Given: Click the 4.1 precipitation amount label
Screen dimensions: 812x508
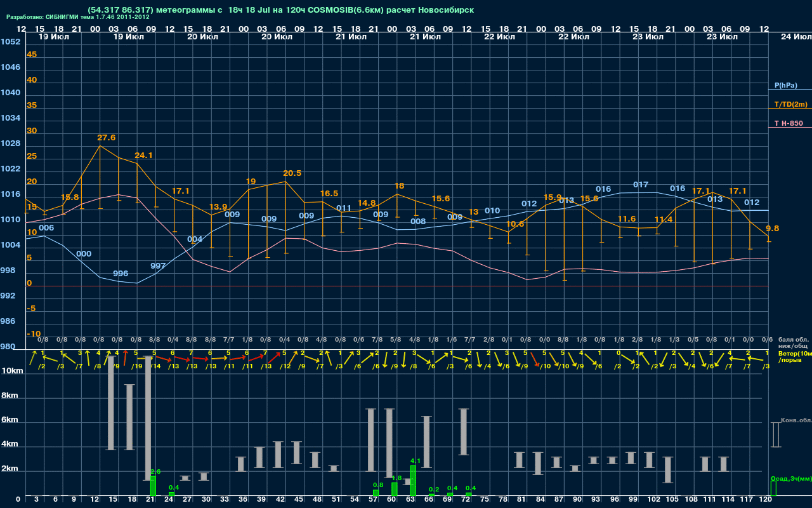Looking at the screenshot, I should coord(416,461).
